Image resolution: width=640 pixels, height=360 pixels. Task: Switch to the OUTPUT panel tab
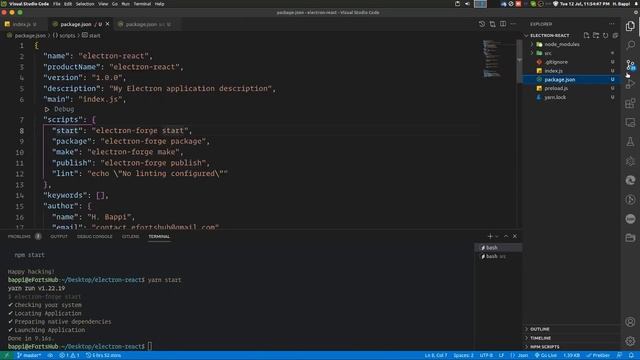59,237
